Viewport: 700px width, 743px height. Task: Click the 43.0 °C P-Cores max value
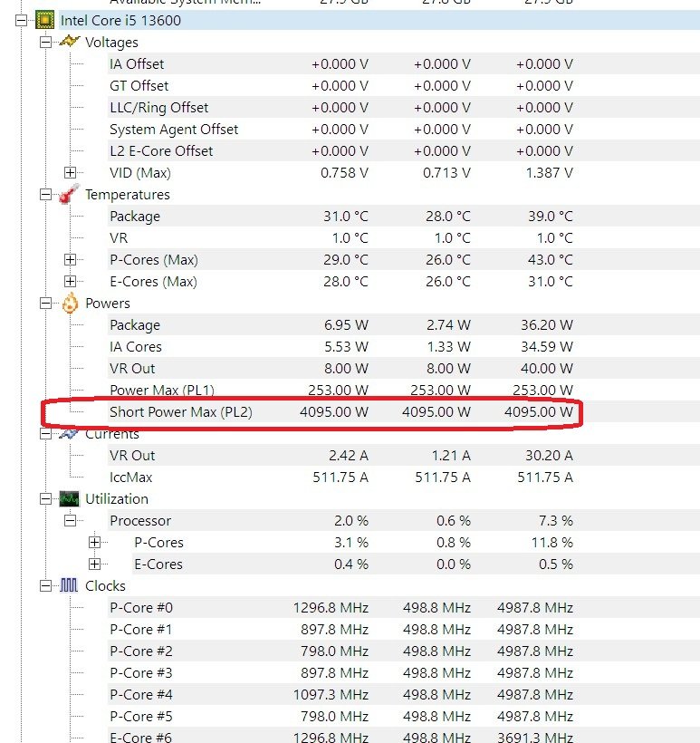click(x=551, y=260)
